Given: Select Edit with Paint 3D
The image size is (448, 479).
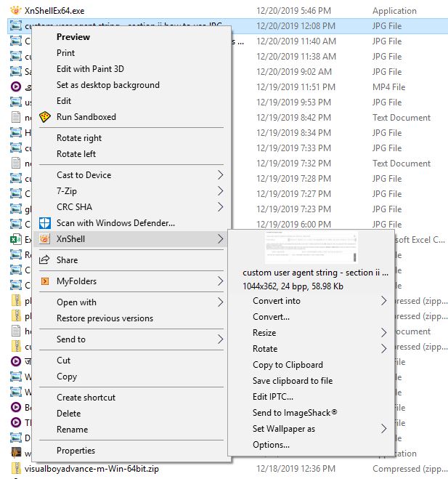Looking at the screenshot, I should coord(90,69).
